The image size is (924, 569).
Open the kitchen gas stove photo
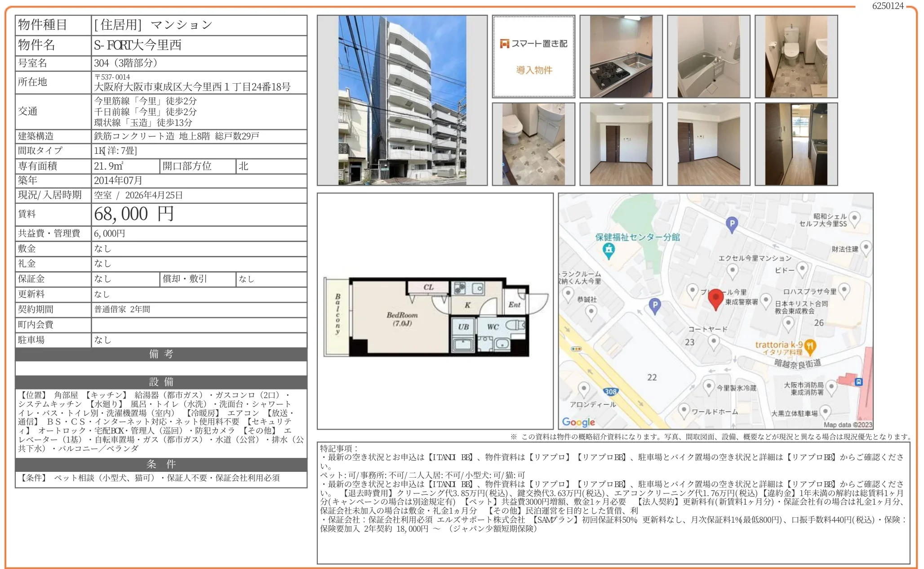[x=621, y=57]
